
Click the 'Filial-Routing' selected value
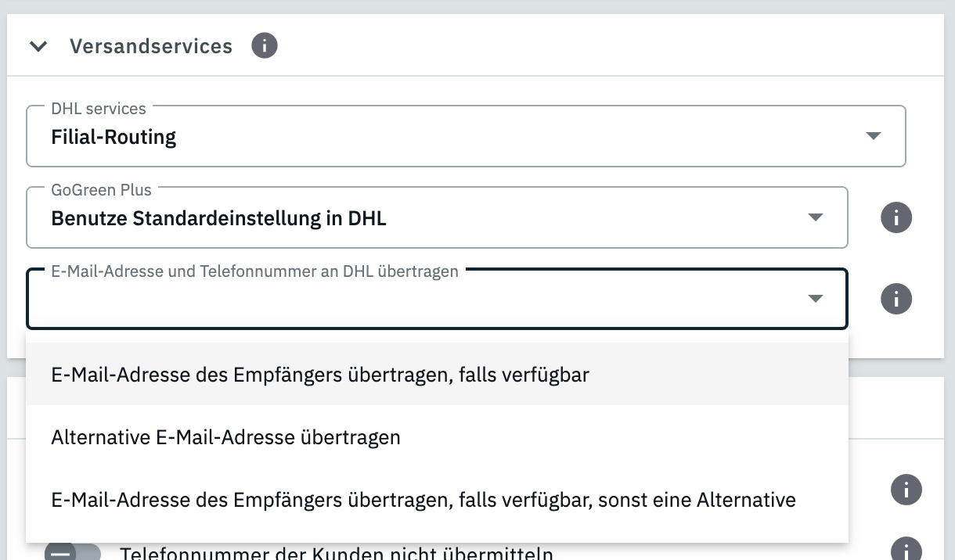pyautogui.click(x=114, y=138)
